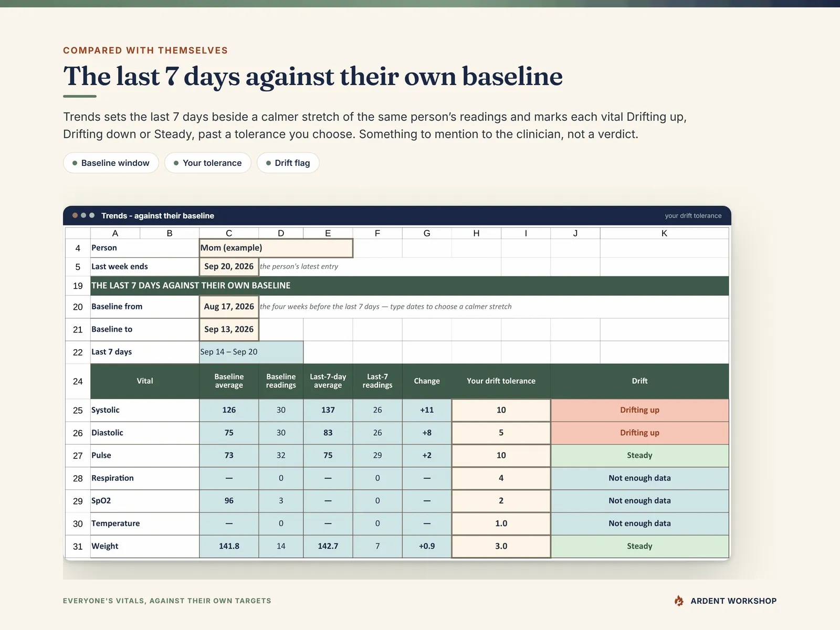This screenshot has width=840, height=630.
Task: Click the Diastolic drift tolerance cell
Action: click(501, 433)
